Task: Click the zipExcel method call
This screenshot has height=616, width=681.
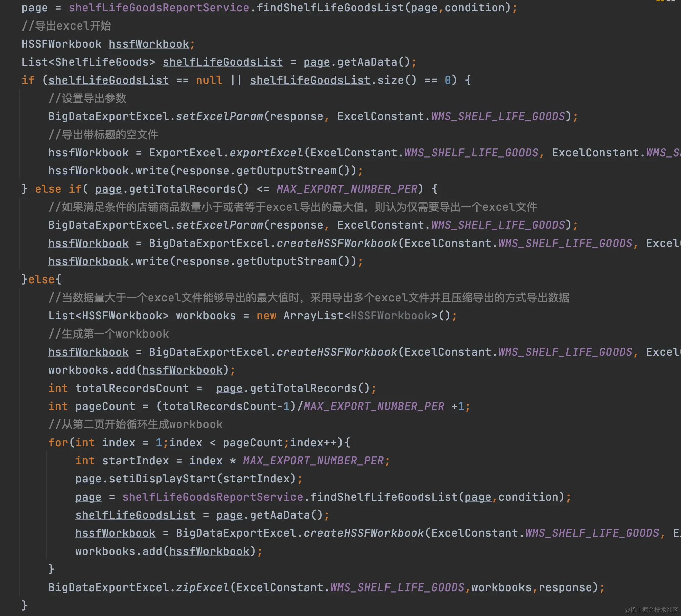Action: pyautogui.click(x=202, y=587)
